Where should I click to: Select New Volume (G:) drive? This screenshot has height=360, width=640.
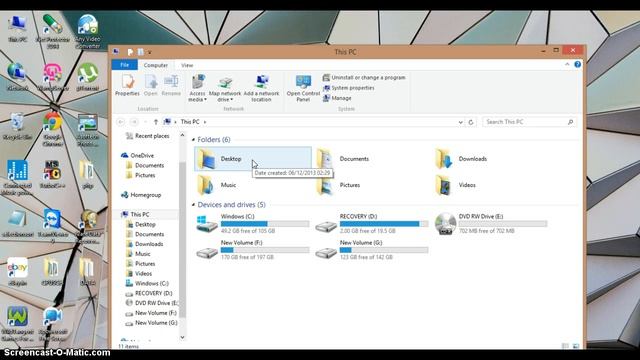[x=371, y=250]
